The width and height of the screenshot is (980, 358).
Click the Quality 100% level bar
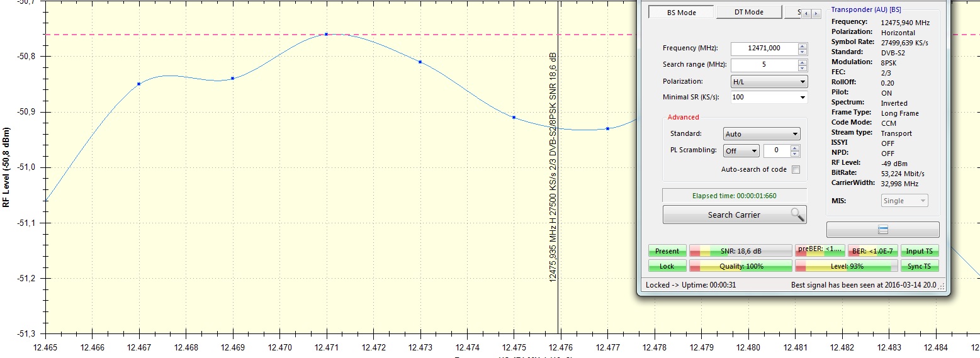click(x=741, y=266)
